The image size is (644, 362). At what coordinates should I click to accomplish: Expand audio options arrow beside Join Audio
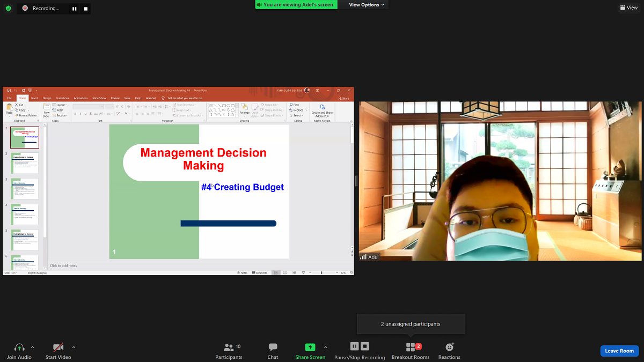[x=32, y=347]
